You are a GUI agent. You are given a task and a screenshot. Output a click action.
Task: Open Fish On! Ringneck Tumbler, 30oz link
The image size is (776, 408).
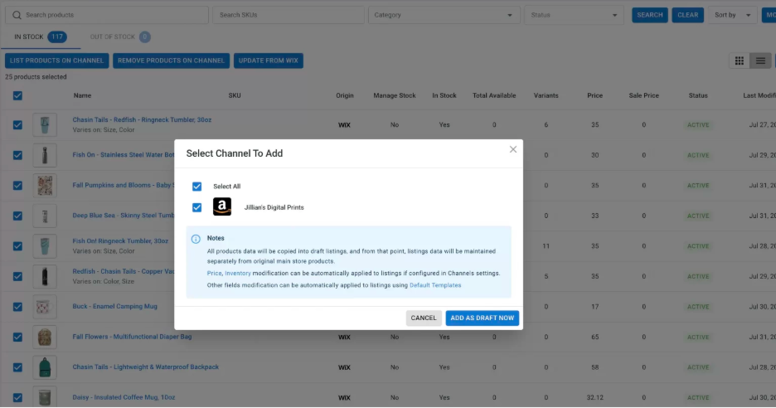120,241
